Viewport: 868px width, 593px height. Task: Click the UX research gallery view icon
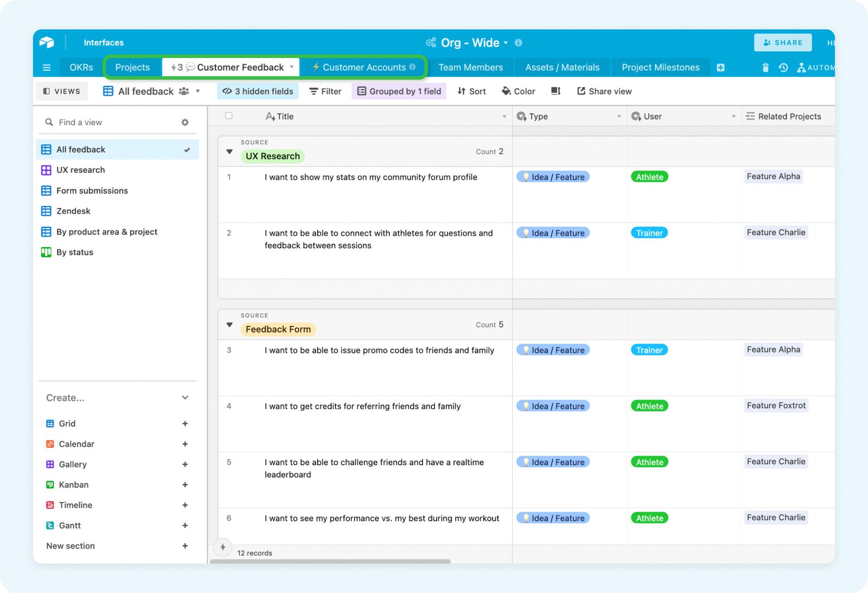(x=46, y=170)
